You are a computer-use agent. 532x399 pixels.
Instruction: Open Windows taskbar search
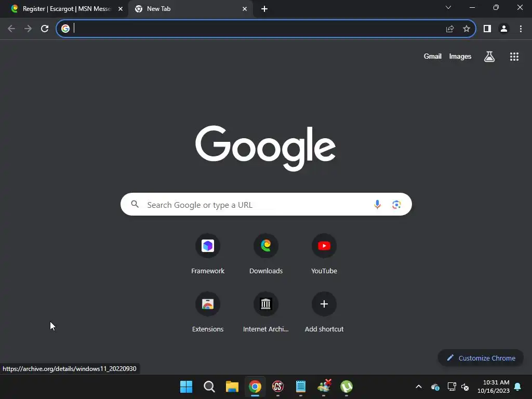(x=209, y=387)
